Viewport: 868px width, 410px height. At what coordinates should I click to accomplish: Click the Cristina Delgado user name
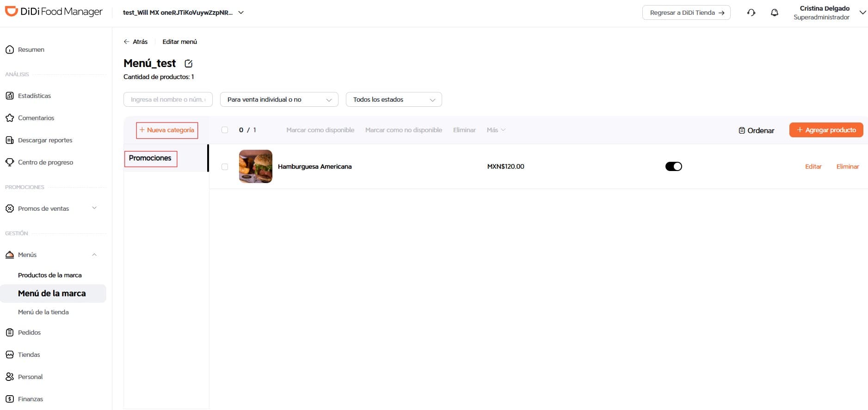[x=825, y=8]
